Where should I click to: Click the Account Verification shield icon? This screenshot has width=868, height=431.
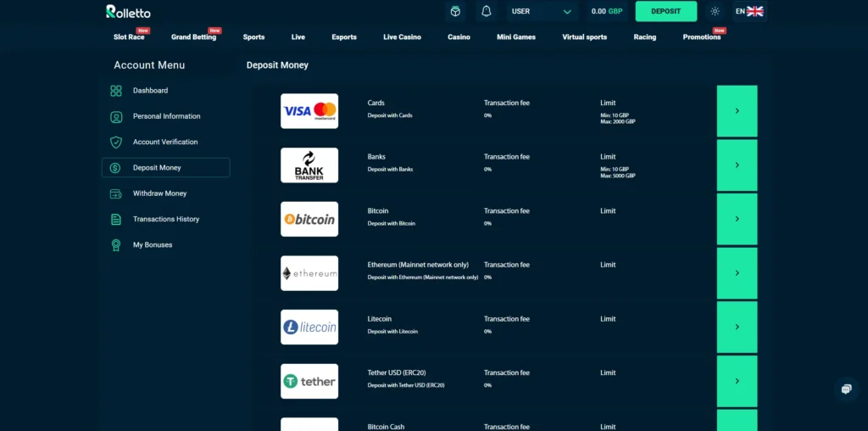tap(116, 143)
